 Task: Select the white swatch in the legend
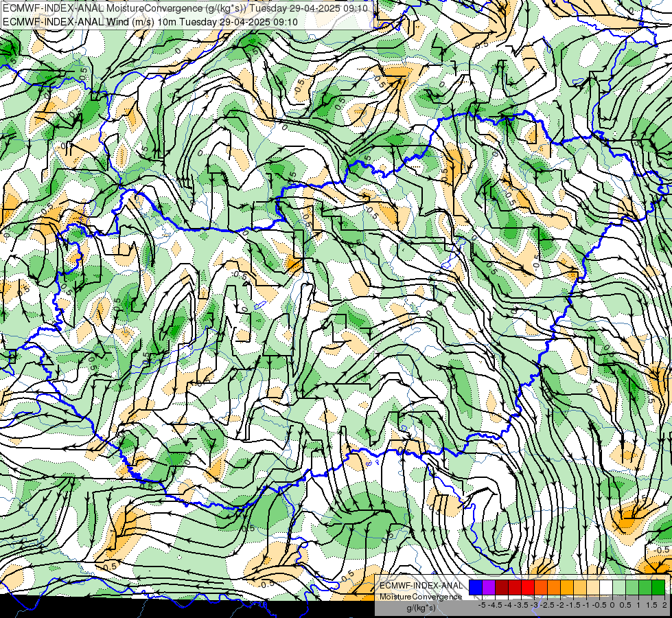606,587
